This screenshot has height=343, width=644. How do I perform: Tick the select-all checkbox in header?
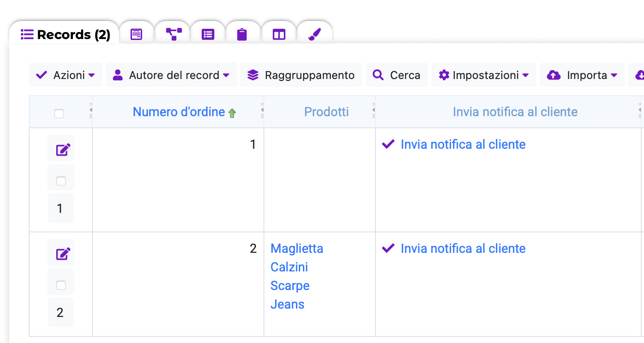pyautogui.click(x=59, y=113)
